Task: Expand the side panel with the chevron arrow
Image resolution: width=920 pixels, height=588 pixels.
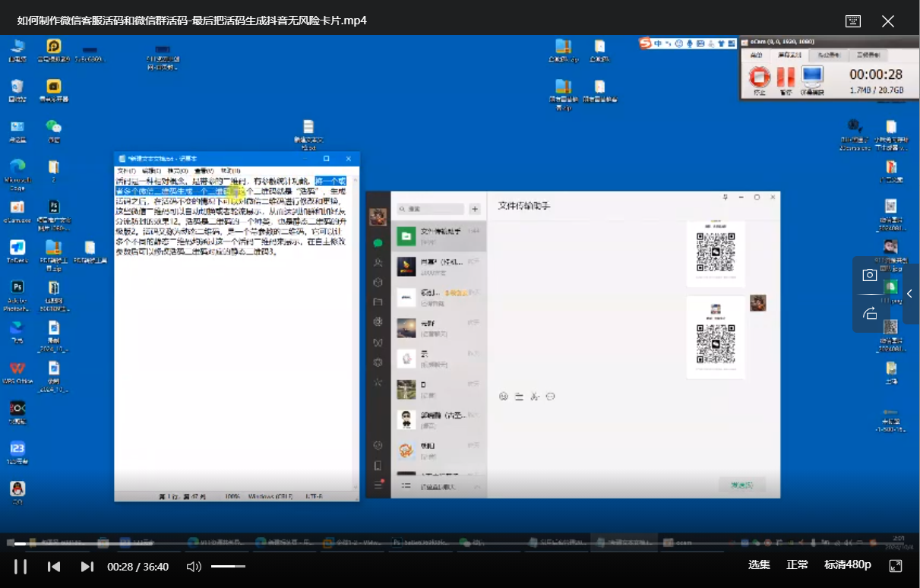Action: pyautogui.click(x=909, y=294)
